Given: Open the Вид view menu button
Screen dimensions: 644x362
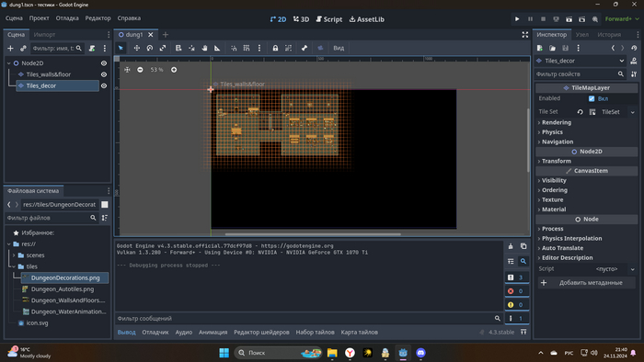Looking at the screenshot, I should (339, 48).
